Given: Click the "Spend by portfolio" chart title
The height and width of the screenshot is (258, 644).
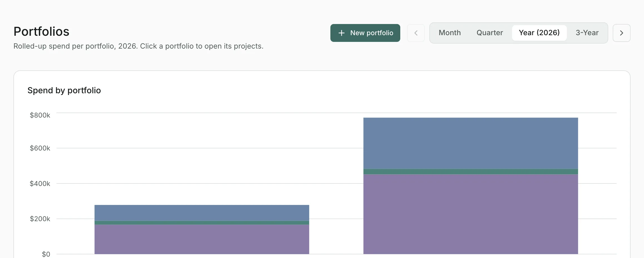Looking at the screenshot, I should (64, 90).
